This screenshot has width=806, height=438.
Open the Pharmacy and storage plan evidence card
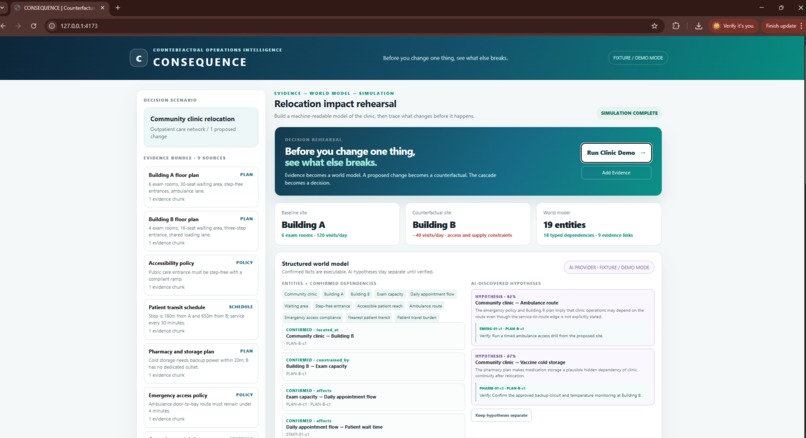tap(201, 363)
